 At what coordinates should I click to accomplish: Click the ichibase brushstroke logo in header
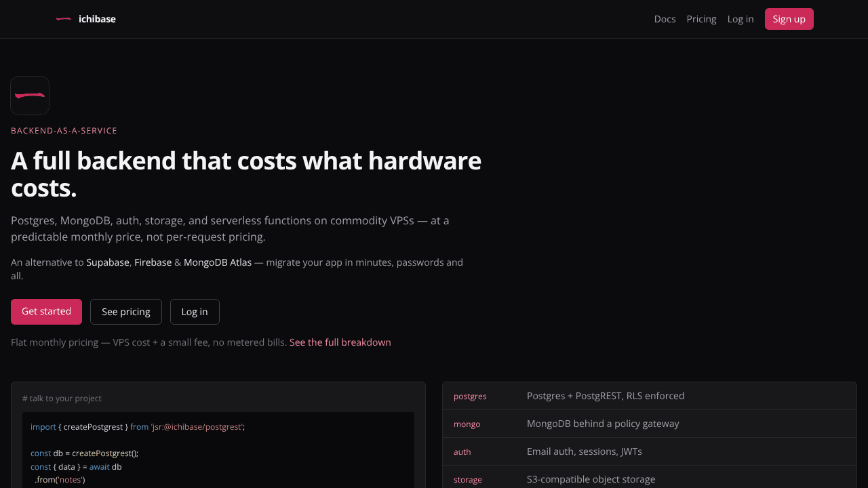(64, 19)
